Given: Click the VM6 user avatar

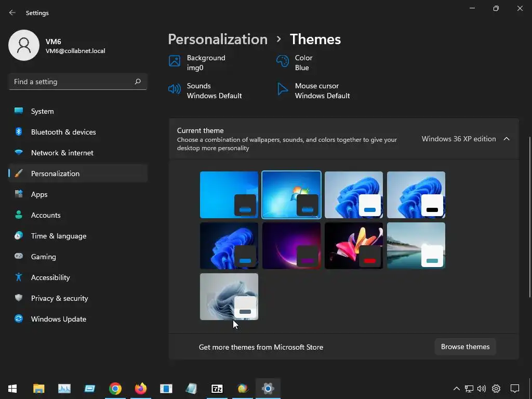Looking at the screenshot, I should tap(24, 45).
